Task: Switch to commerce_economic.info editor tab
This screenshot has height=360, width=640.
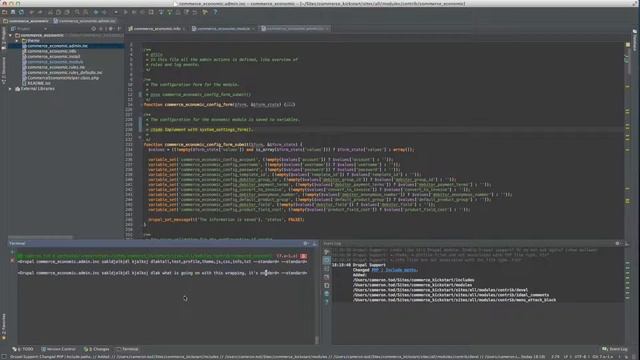Action: coord(157,29)
